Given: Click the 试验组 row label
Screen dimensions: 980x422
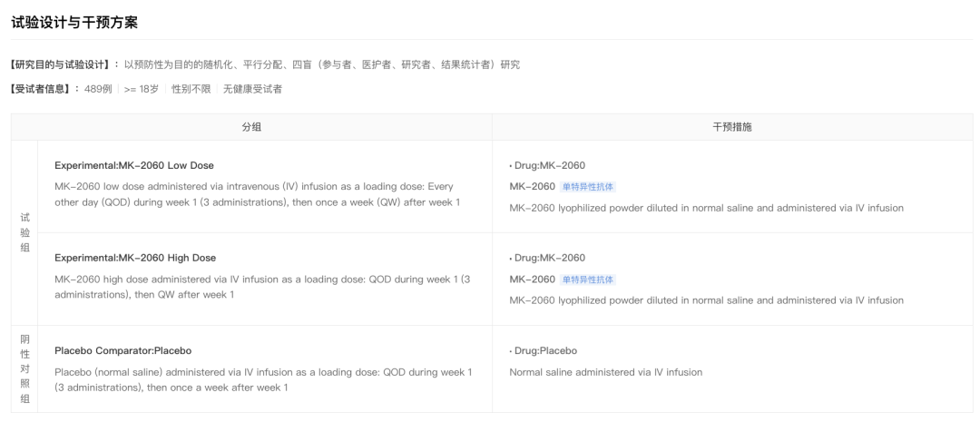Looking at the screenshot, I should pos(24,232).
